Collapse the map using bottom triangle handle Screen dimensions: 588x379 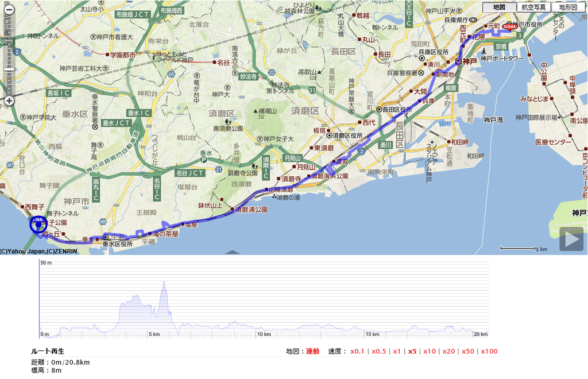click(233, 252)
